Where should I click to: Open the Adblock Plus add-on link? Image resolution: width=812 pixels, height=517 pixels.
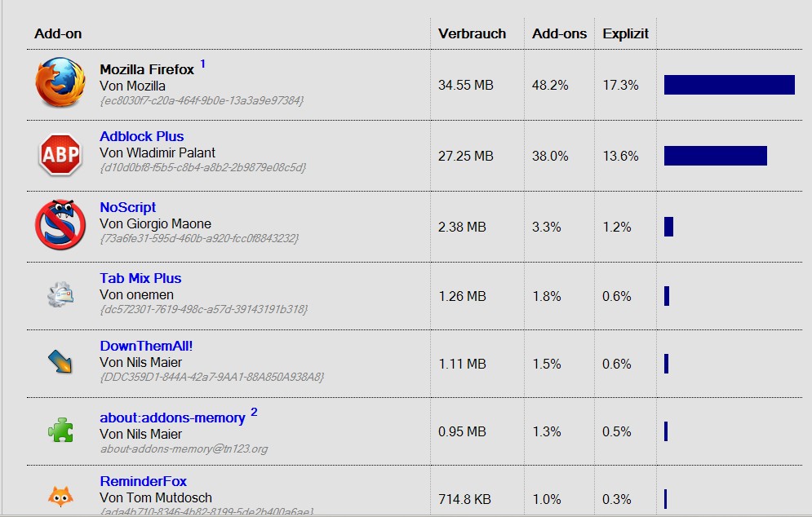click(x=142, y=136)
